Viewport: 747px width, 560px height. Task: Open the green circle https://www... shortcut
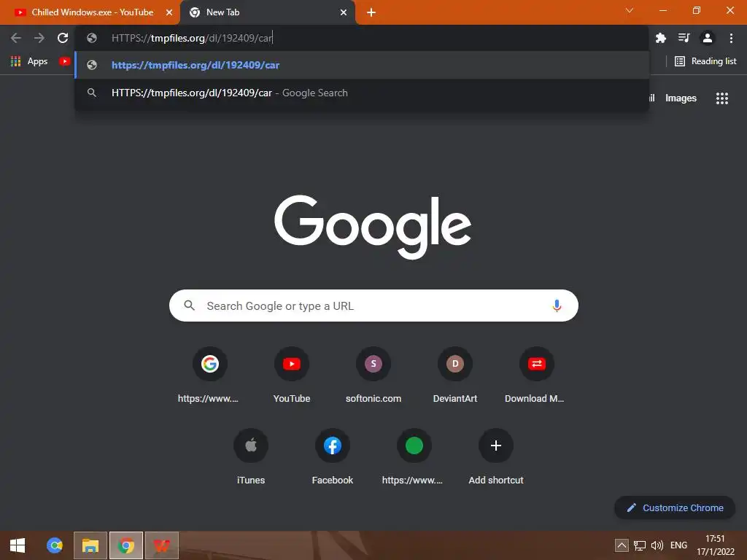coord(414,457)
